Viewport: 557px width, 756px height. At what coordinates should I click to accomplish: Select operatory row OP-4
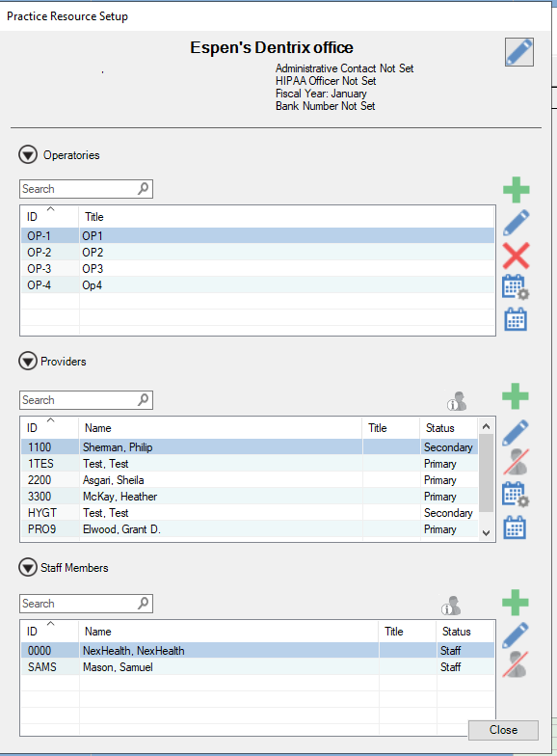pos(258,285)
